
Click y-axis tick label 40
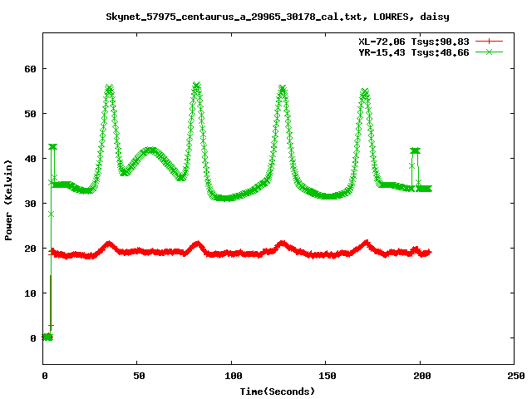[x=30, y=159]
